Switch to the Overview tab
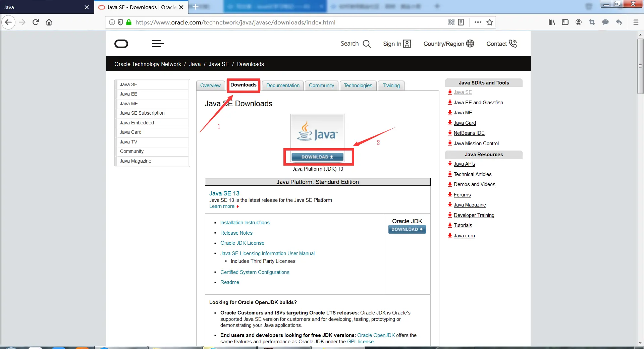Image resolution: width=644 pixels, height=349 pixels. coord(211,85)
